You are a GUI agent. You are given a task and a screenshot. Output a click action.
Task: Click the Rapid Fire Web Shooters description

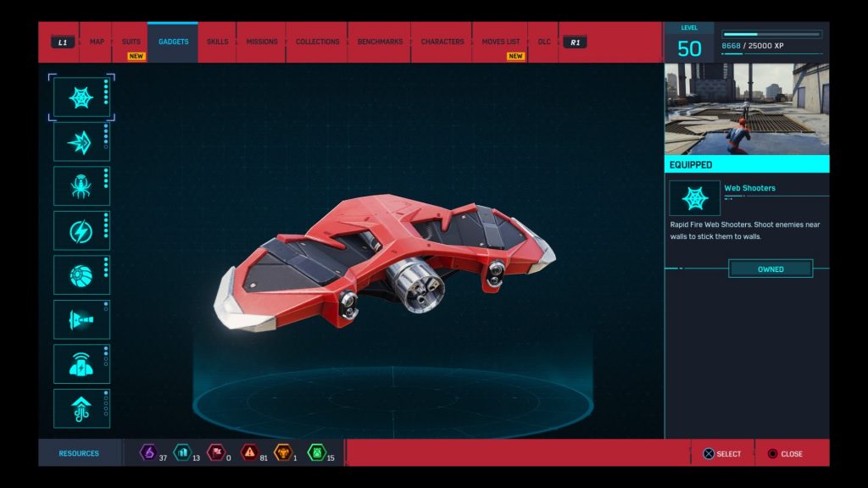tap(745, 230)
